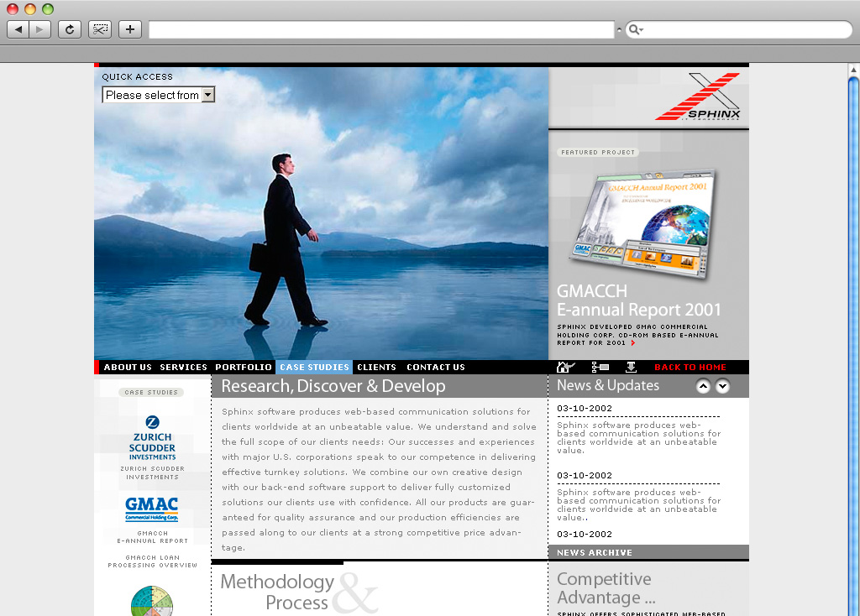Screen dimensions: 860x616
Task: Click the home icon in the black navigation bar
Action: pyautogui.click(x=565, y=367)
